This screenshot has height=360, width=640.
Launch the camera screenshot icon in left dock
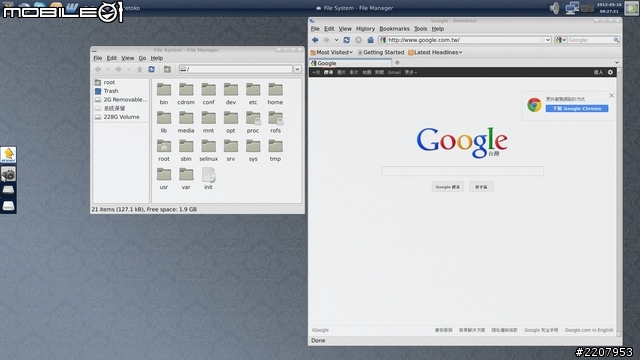coord(8,175)
